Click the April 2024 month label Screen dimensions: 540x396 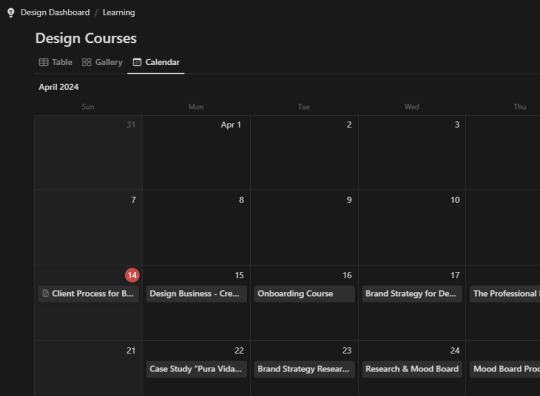pyautogui.click(x=59, y=87)
